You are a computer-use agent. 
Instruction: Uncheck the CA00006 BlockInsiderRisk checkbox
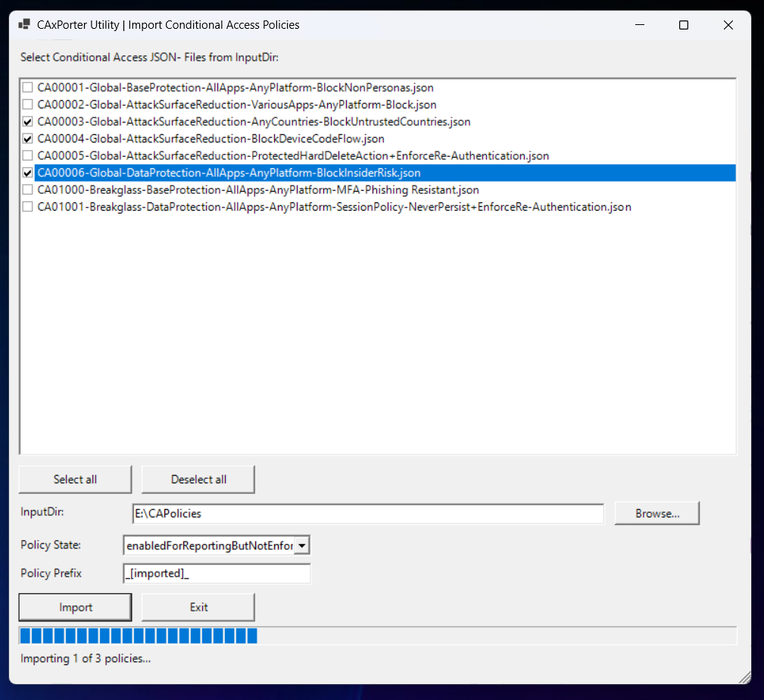point(28,173)
